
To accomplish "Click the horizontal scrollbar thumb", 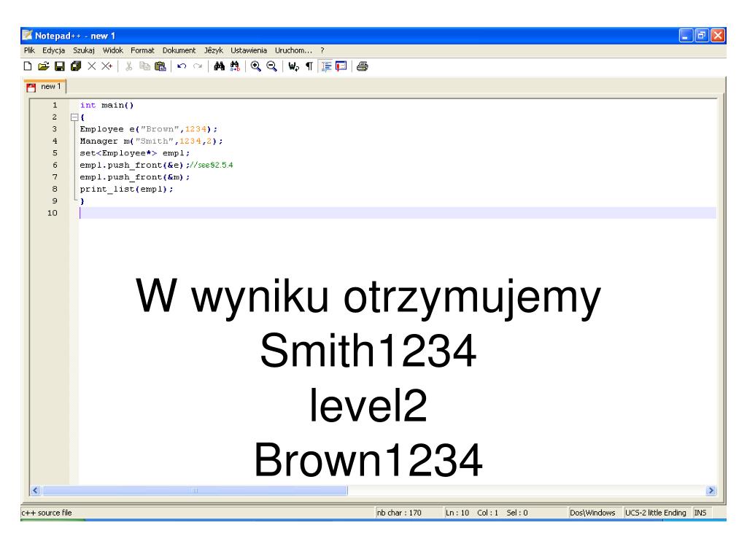I will (195, 491).
